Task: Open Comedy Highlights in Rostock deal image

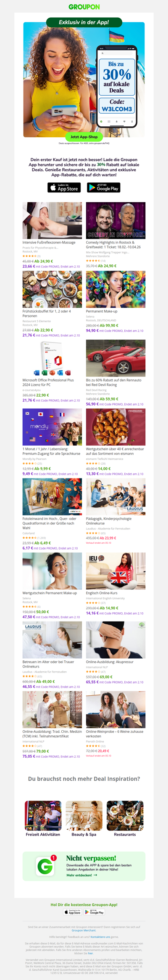Action: [x=116, y=220]
